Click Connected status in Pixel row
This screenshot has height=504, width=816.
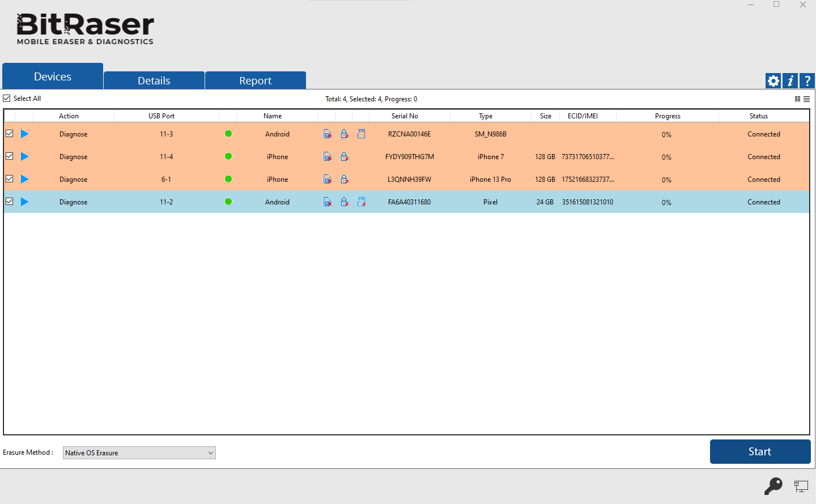[764, 202]
